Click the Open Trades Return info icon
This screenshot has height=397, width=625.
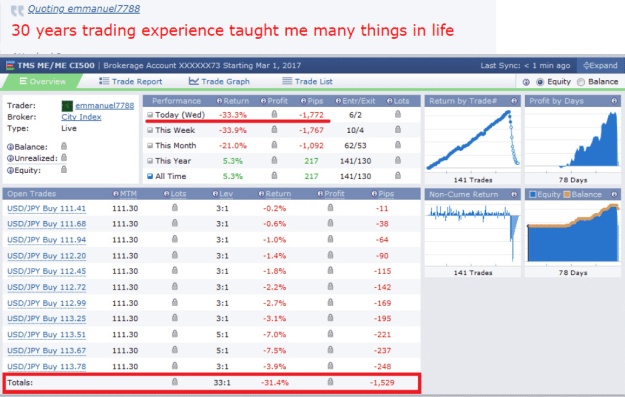click(x=261, y=194)
